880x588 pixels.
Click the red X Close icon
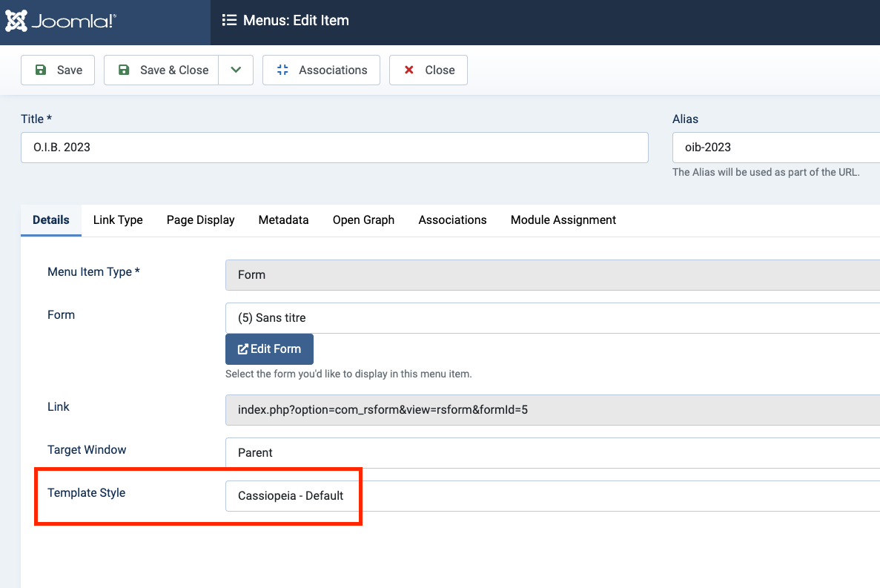(408, 70)
